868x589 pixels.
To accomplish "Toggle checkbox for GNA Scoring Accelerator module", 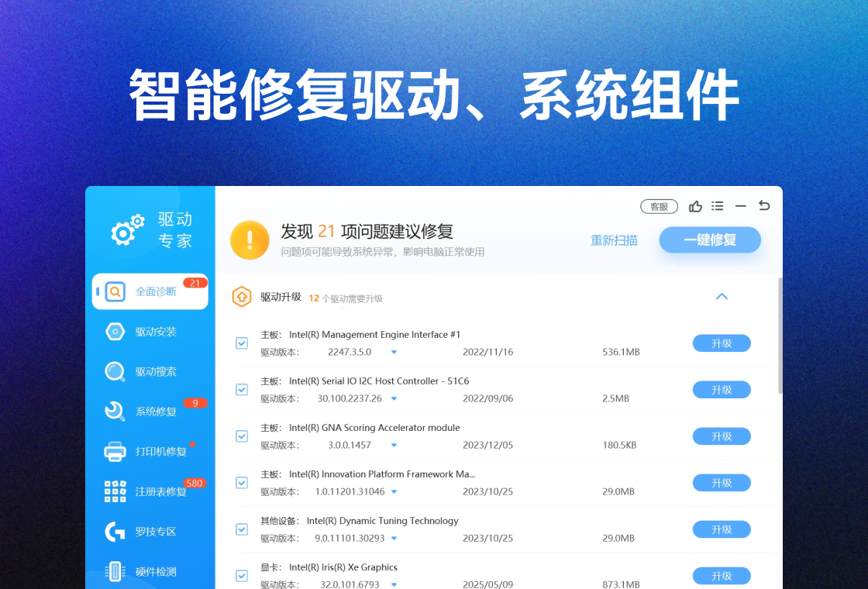I will click(x=242, y=436).
